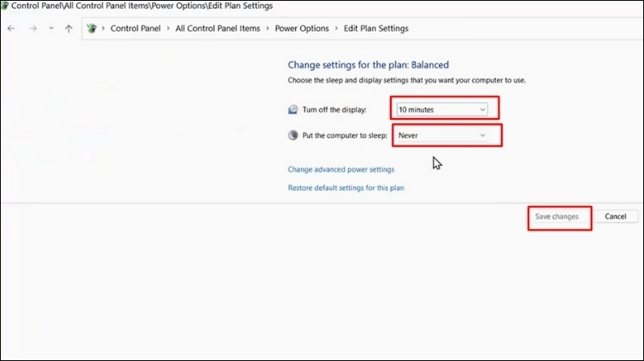Click empty area of the address bar
644x361 pixels.
coord(526,28)
